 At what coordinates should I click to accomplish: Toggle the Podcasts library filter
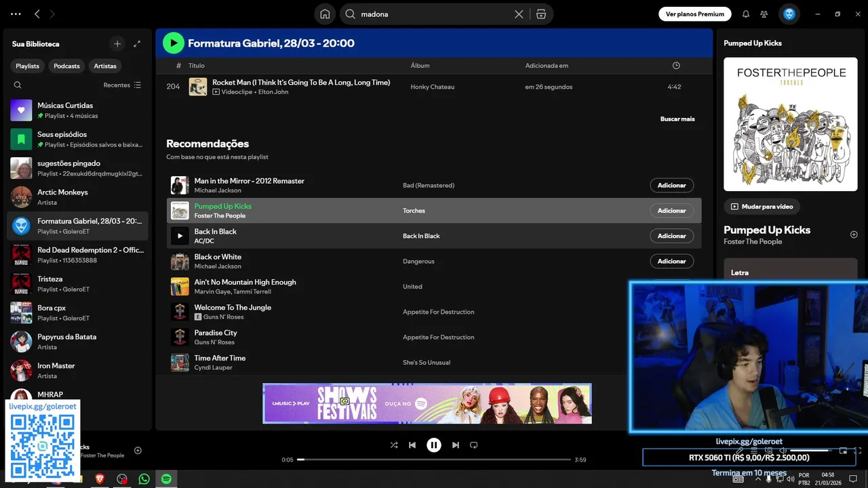[66, 66]
